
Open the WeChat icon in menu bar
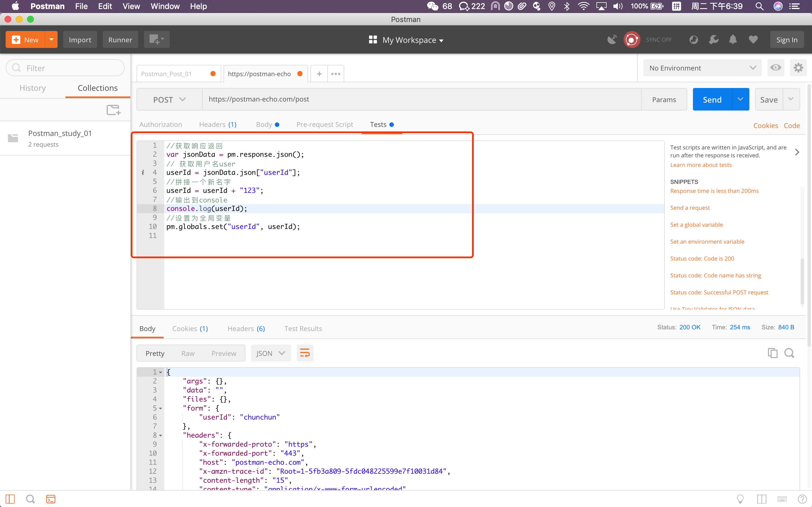click(x=432, y=6)
